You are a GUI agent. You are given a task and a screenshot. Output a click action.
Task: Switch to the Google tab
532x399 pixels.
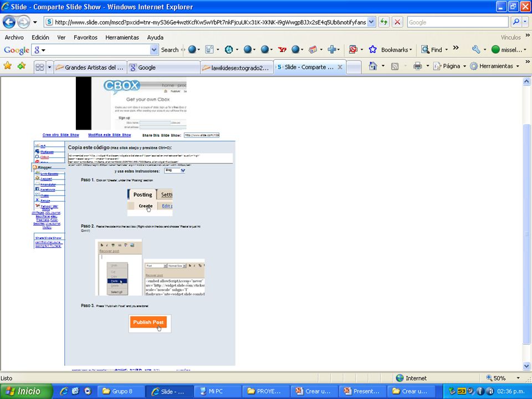tap(163, 68)
